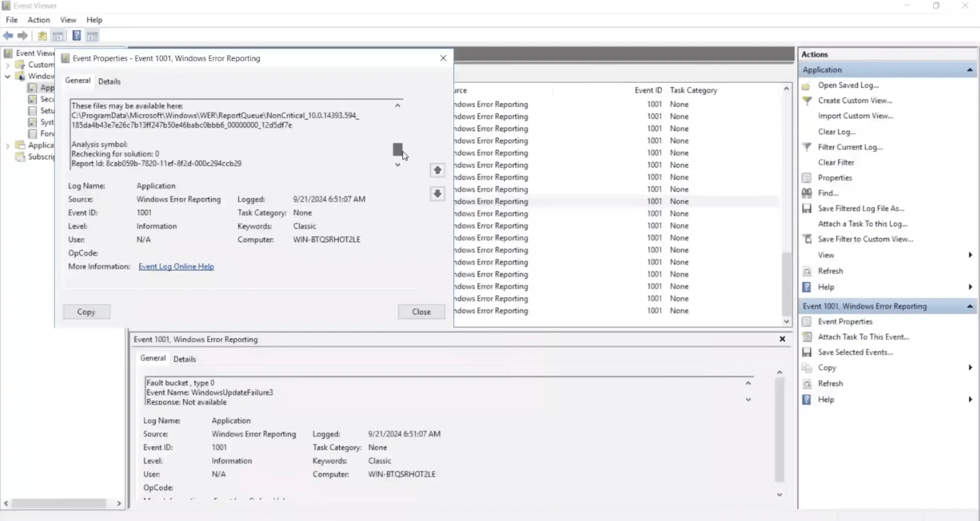This screenshot has width=980, height=521.
Task: Click the Security log icon in tree
Action: click(33, 99)
